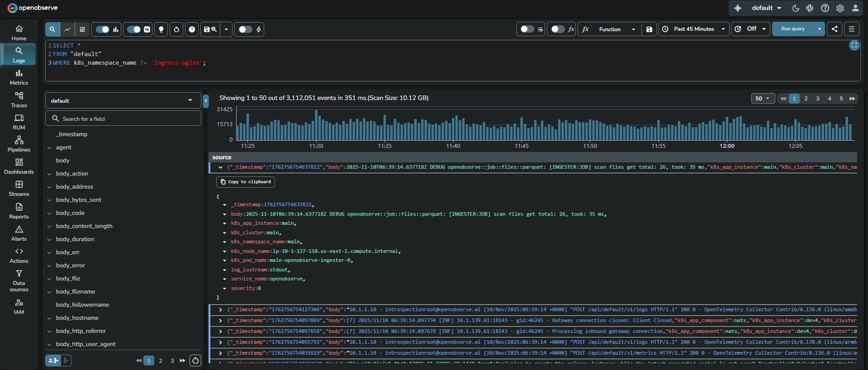Click the share link icon
The image size is (868, 370).
(x=835, y=29)
